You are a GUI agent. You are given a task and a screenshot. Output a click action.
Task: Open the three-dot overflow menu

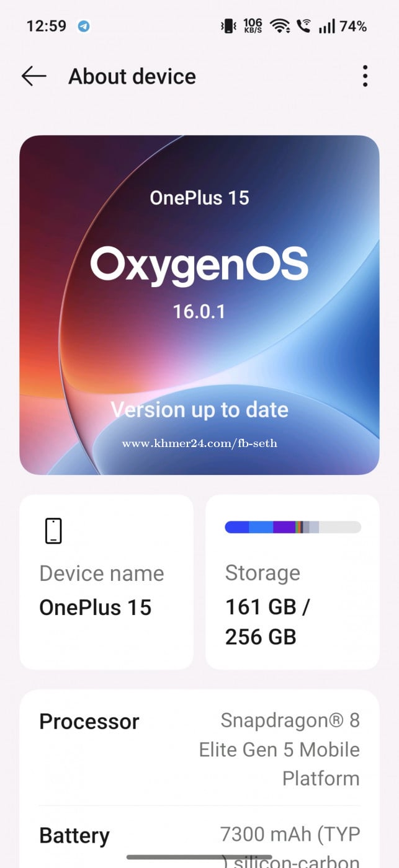[x=365, y=76]
